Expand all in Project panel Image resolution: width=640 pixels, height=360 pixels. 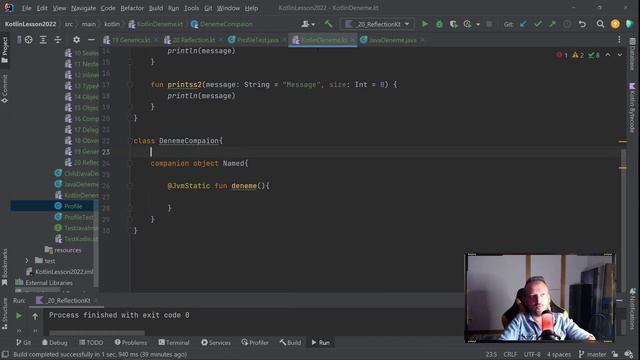[x=43, y=40]
